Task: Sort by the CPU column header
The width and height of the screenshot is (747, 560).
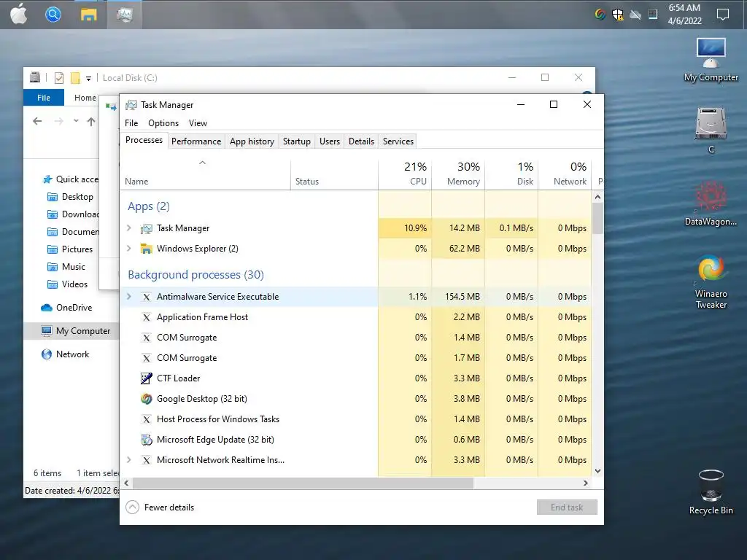Action: (x=405, y=174)
